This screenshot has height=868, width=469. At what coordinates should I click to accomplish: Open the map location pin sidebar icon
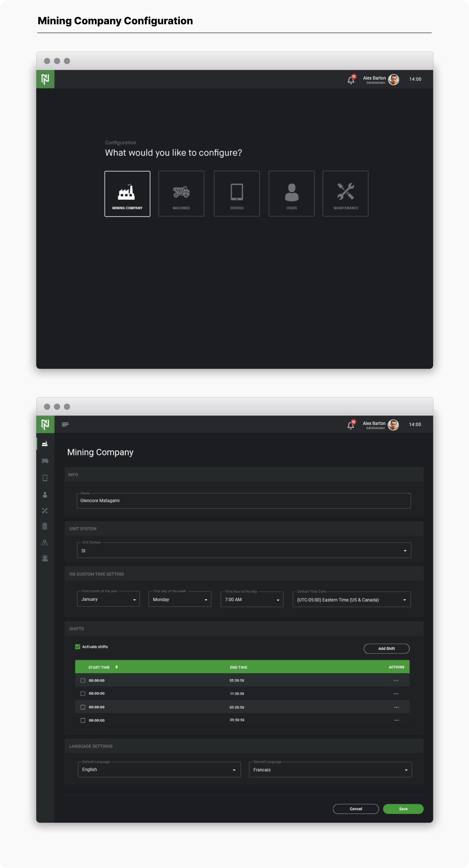pos(45,542)
